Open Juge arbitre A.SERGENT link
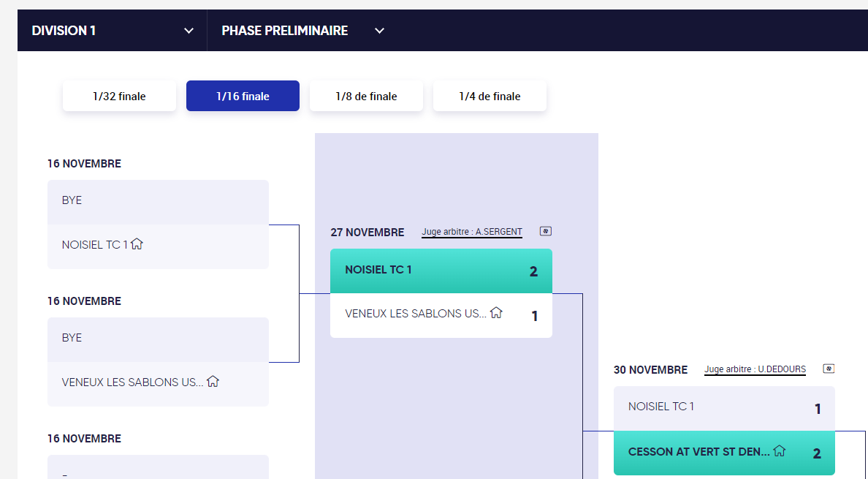The image size is (868, 479). click(x=472, y=232)
